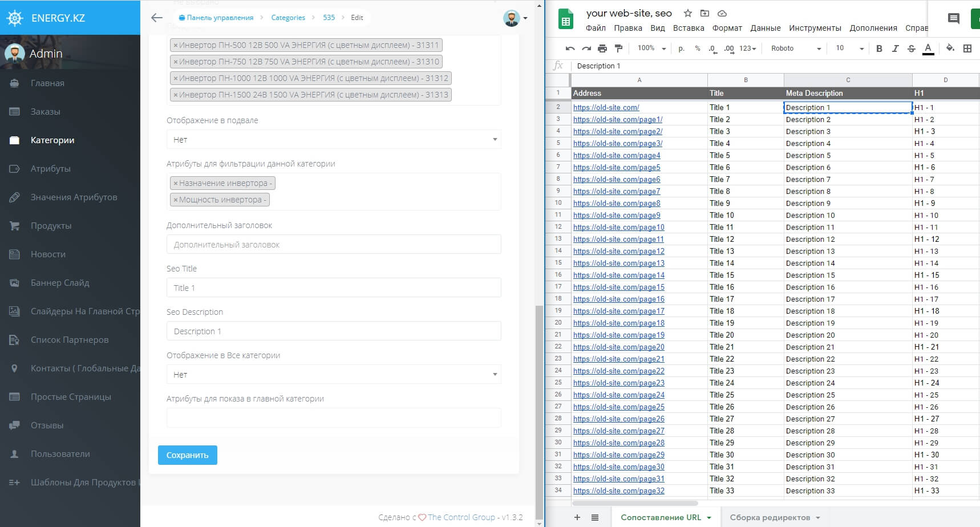Open the Отображение в Все категории dropdown

[x=334, y=374]
